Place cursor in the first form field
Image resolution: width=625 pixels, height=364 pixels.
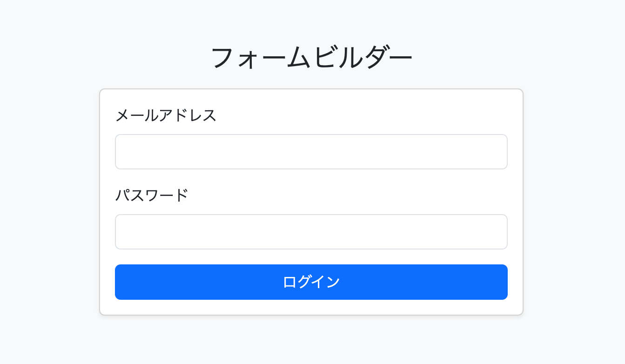point(311,152)
